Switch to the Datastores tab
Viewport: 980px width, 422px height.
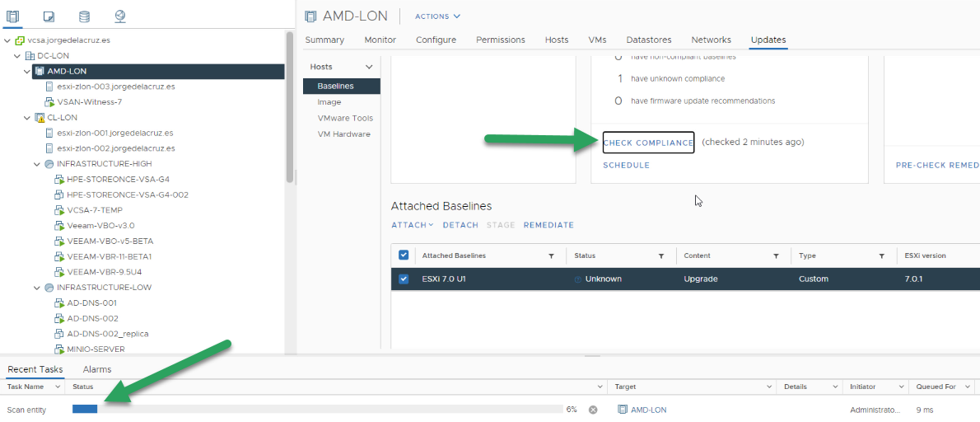click(649, 40)
